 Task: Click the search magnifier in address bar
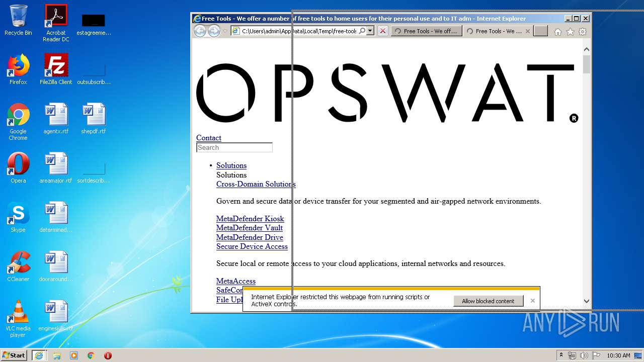pos(362,31)
